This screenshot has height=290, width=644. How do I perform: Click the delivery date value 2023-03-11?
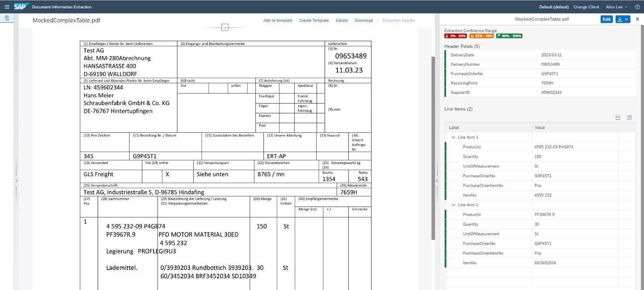[551, 55]
